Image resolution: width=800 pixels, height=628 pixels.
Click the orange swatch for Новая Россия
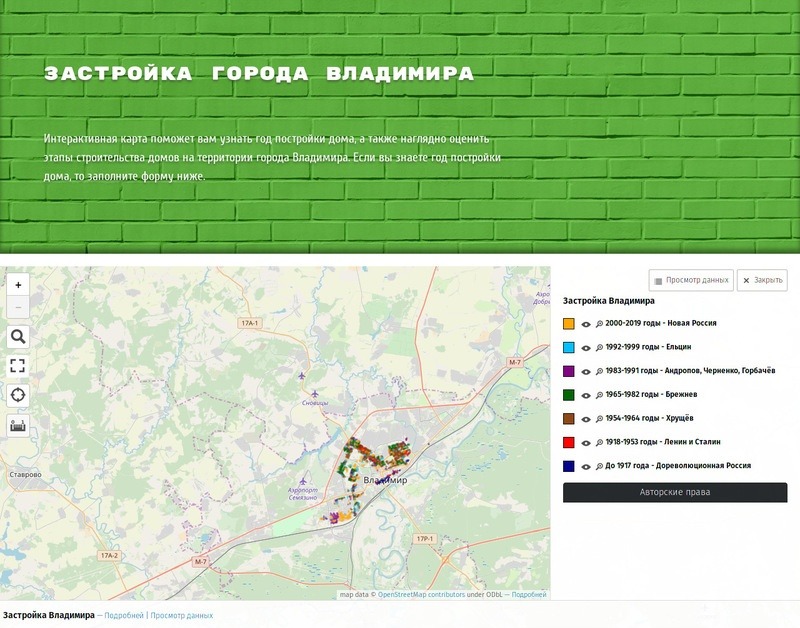pos(567,322)
